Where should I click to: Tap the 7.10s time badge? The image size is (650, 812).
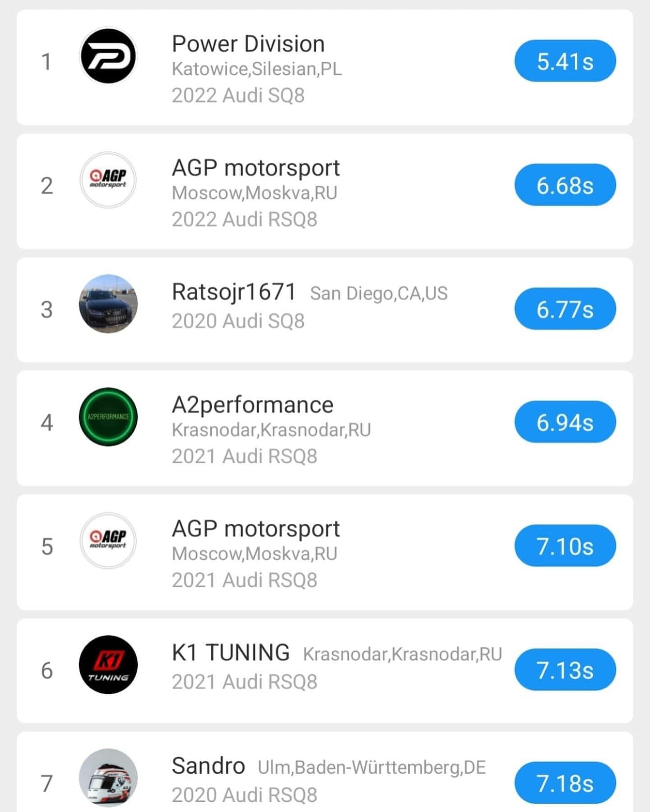(565, 546)
